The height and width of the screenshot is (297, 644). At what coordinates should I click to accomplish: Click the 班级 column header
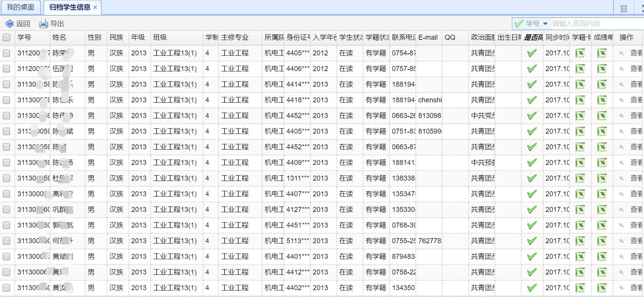pyautogui.click(x=160, y=37)
